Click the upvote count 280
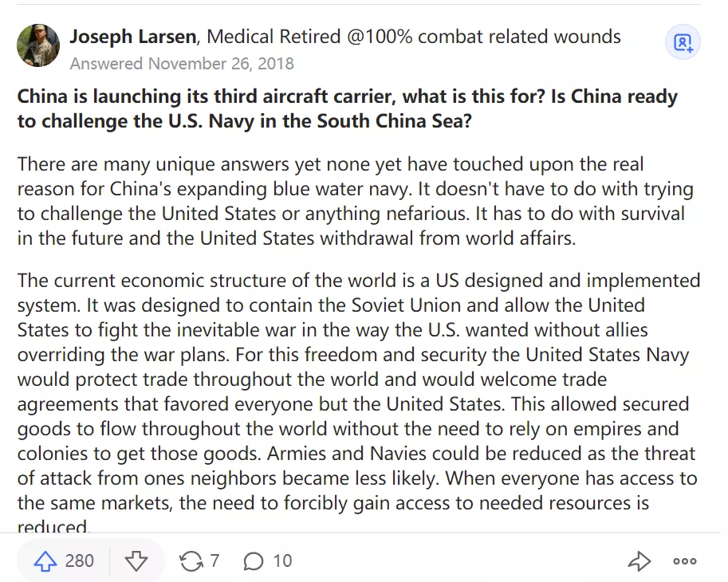The height and width of the screenshot is (582, 728). [x=80, y=561]
